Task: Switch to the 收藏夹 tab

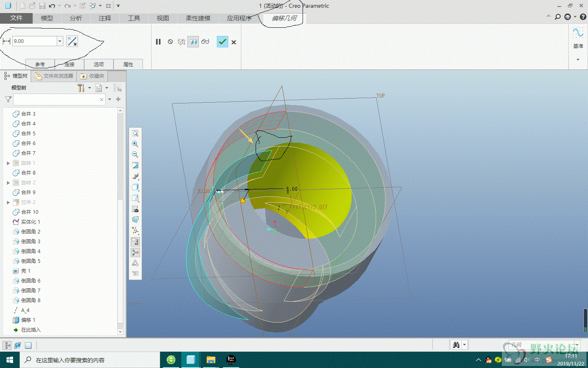Action: point(92,76)
